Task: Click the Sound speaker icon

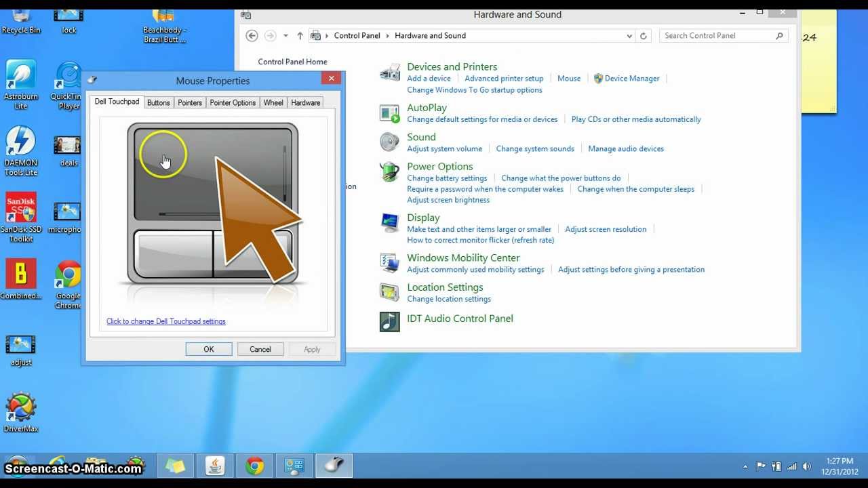Action: point(390,142)
